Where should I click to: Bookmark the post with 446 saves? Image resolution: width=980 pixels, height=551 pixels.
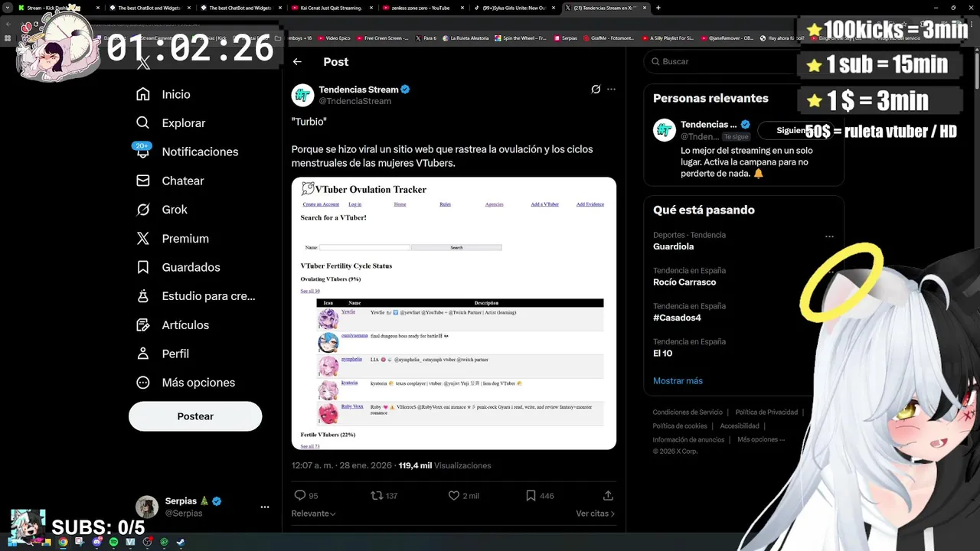coord(539,496)
